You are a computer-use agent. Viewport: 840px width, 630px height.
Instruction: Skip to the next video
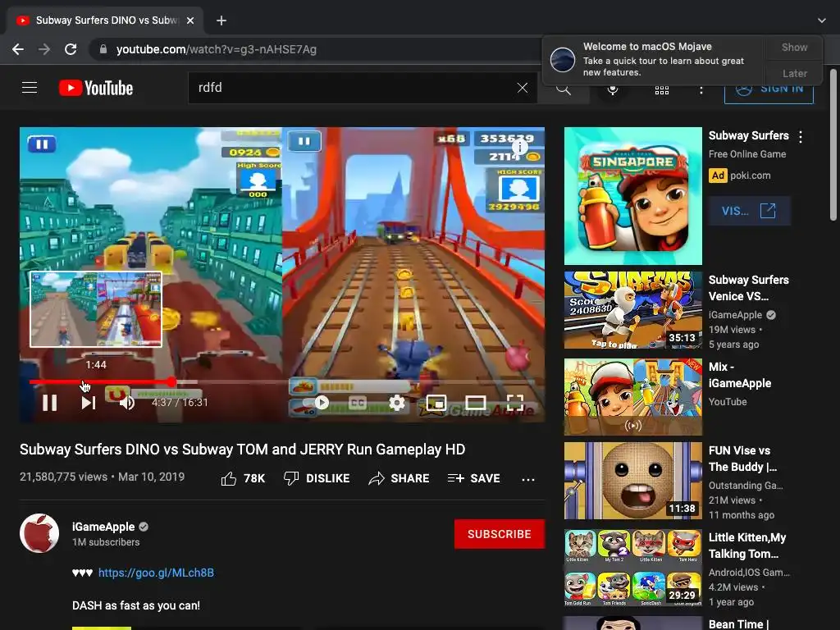click(x=89, y=402)
